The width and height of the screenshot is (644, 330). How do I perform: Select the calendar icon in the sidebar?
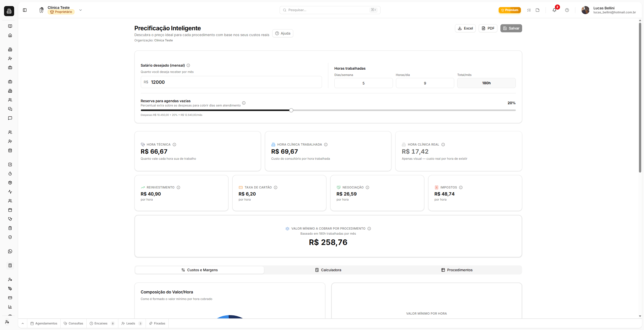click(10, 150)
